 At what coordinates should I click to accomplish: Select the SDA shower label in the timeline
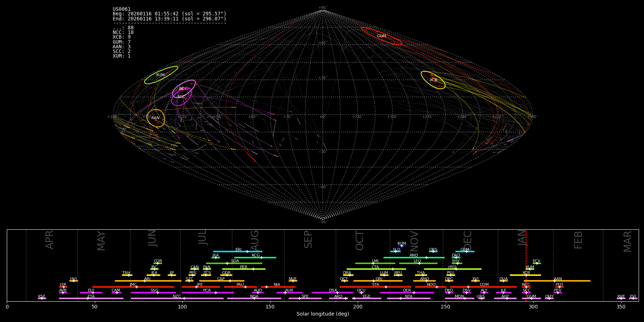235,261
